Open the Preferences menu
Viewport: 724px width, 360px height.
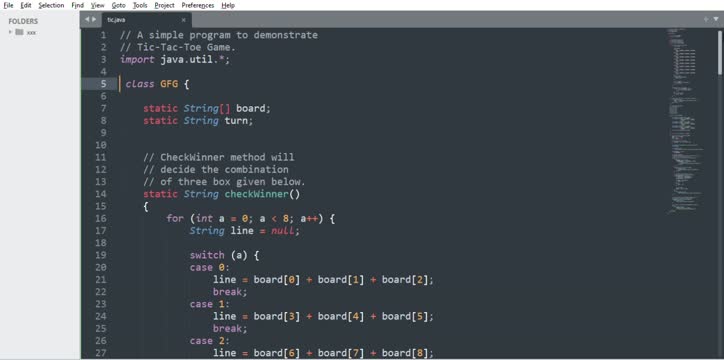(198, 6)
